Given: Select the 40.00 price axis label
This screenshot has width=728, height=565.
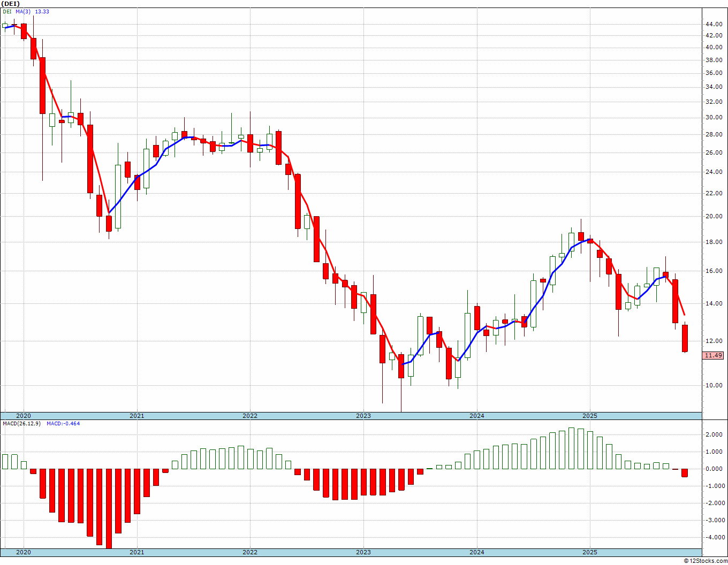Looking at the screenshot, I should coord(713,47).
